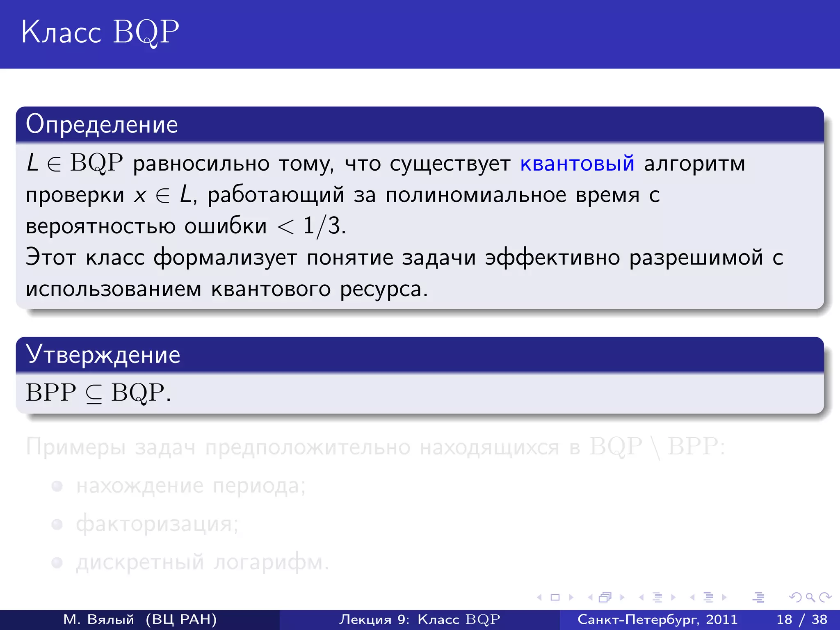
Task: Click the section navigation icon
Action: point(708,598)
